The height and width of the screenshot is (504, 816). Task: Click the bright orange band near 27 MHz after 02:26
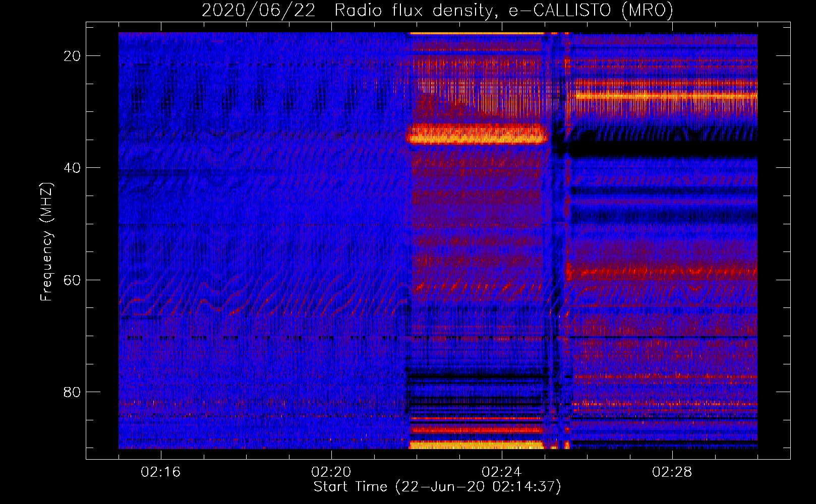coord(665,95)
